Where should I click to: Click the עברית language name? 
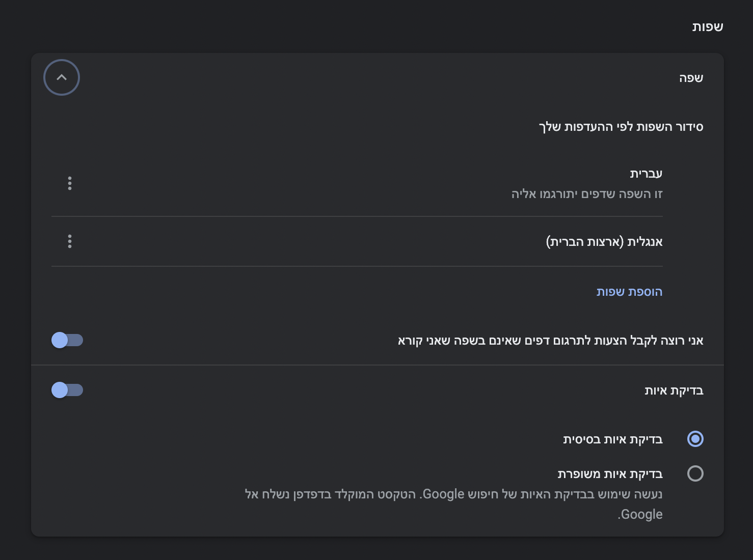646,174
